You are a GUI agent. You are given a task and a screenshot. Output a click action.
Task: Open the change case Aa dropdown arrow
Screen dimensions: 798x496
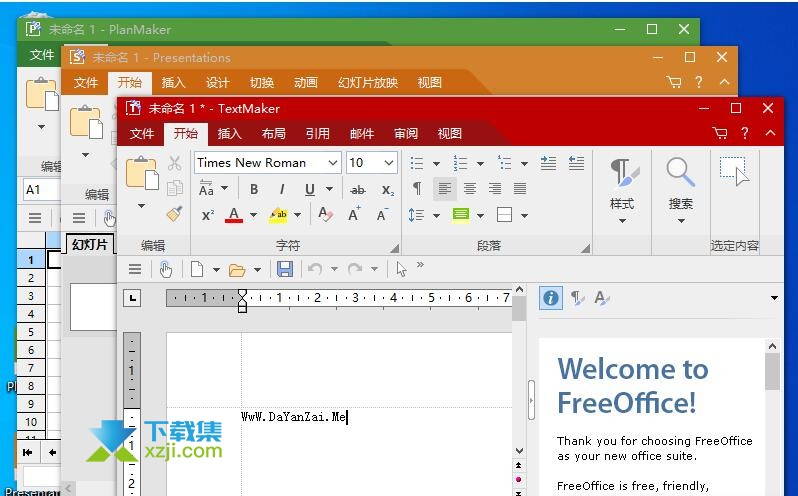pyautogui.click(x=224, y=188)
